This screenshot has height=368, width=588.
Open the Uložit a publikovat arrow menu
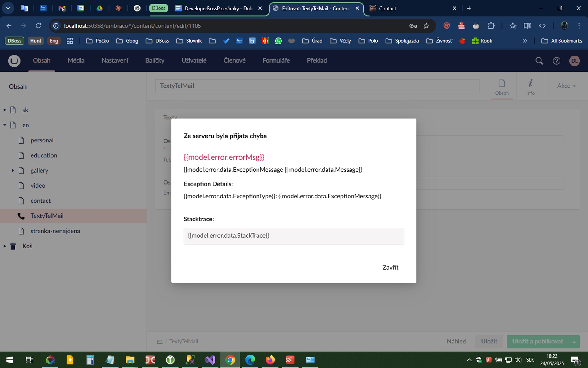(574, 342)
